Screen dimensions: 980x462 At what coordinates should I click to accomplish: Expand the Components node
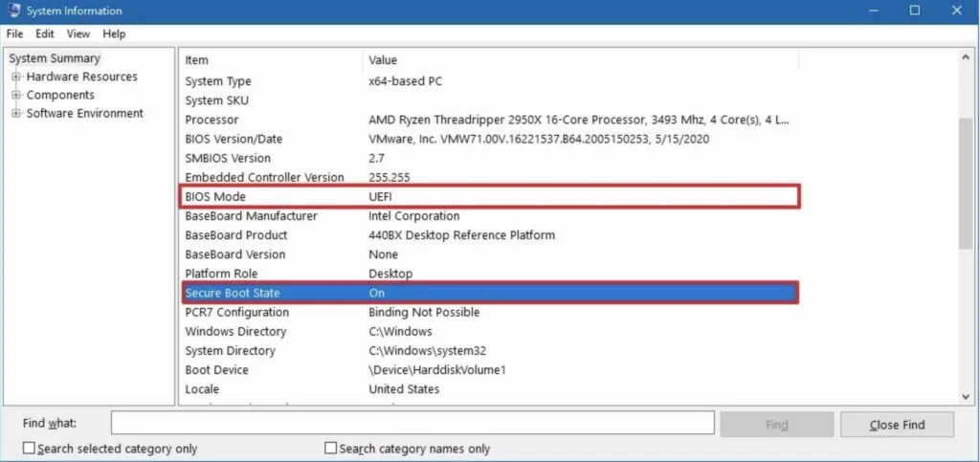pos(15,95)
